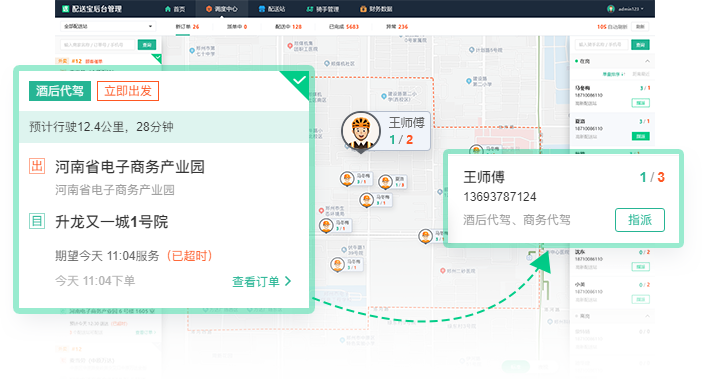Click the admin123 avatar icon

tap(611, 9)
